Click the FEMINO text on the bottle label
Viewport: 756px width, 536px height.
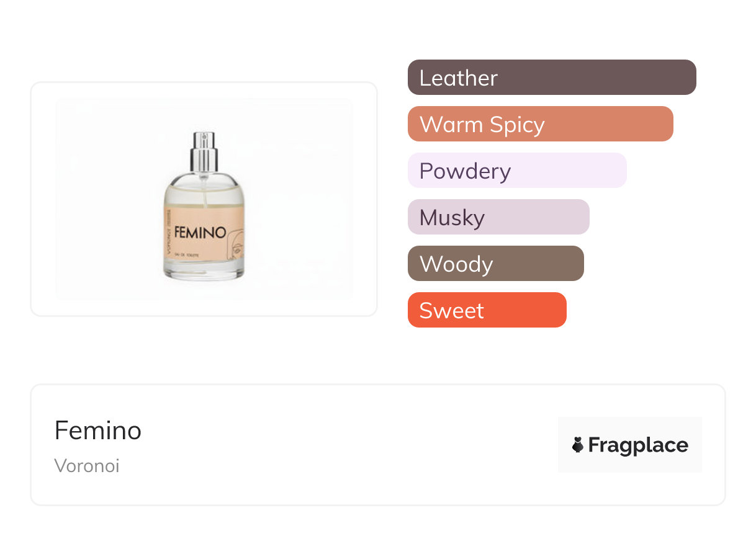pyautogui.click(x=200, y=233)
